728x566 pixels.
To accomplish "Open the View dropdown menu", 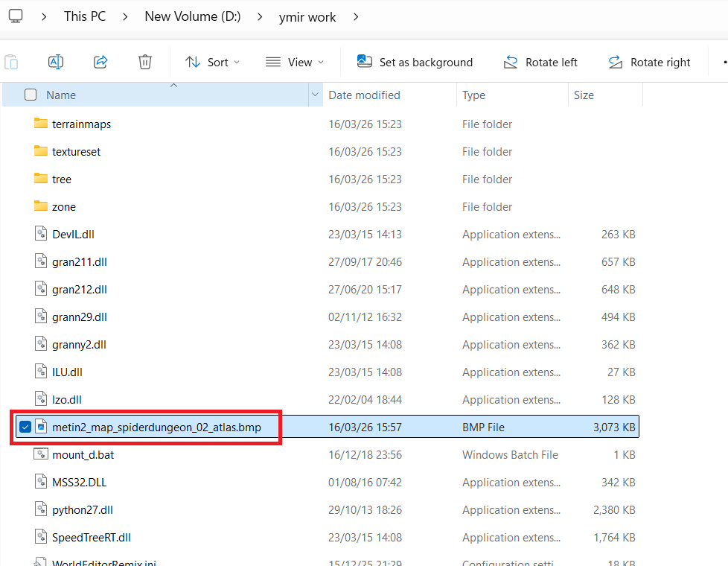I will [x=295, y=62].
